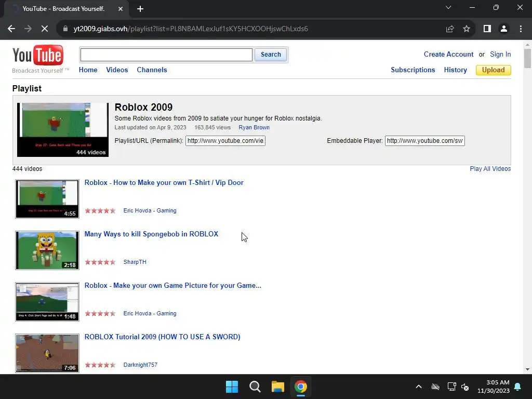
Task: Open Subscriptions link
Action: click(x=413, y=70)
